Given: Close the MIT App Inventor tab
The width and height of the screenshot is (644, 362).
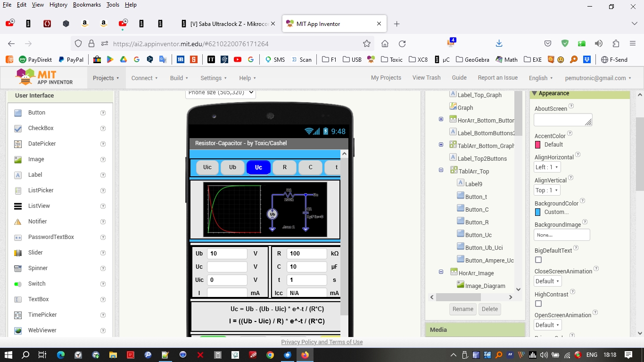Looking at the screenshot, I should (x=379, y=24).
